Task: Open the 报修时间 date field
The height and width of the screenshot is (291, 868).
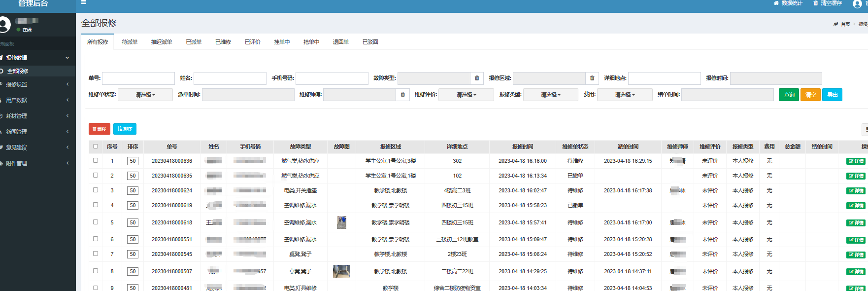Action: (x=776, y=78)
